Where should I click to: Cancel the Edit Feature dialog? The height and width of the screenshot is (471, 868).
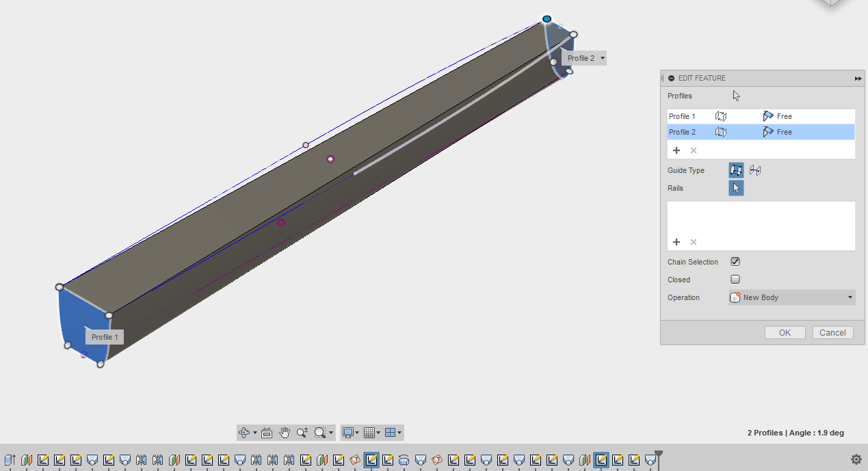click(x=832, y=333)
